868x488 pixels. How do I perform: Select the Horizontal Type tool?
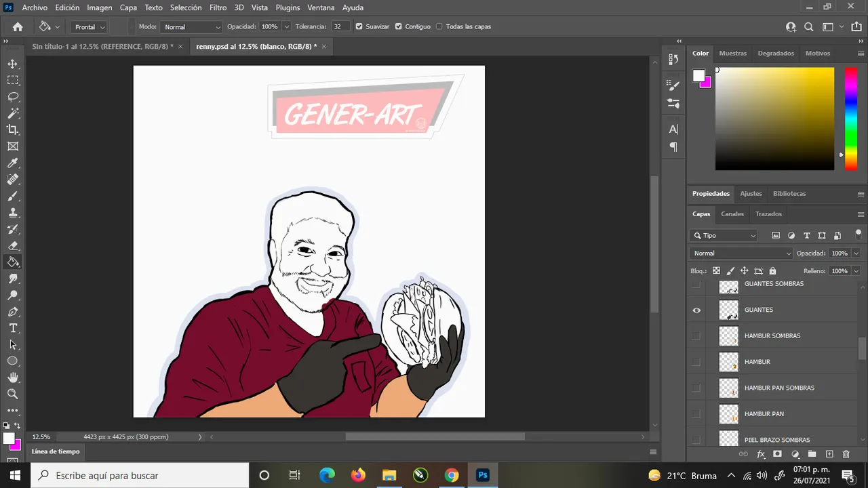click(x=13, y=328)
